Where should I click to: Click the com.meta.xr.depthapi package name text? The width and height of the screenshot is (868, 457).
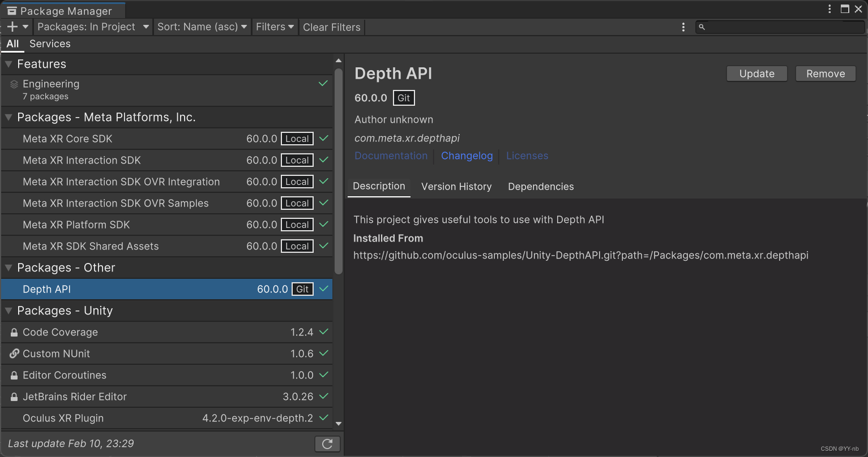[407, 138]
